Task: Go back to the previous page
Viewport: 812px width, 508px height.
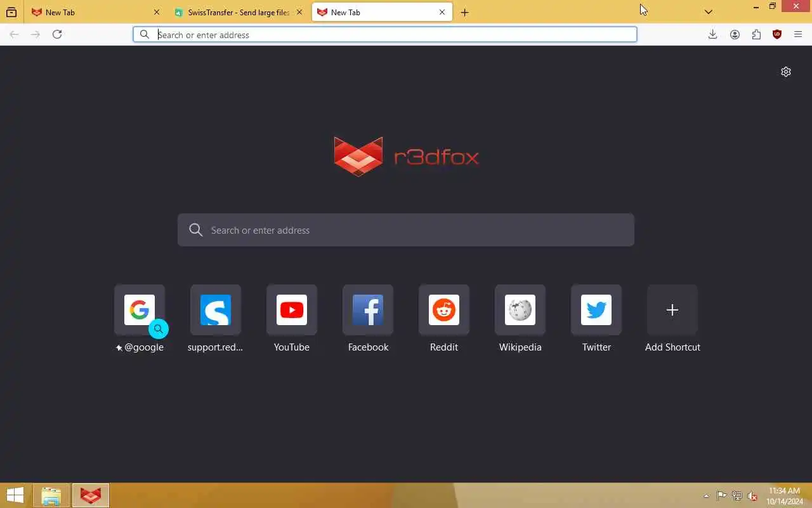Action: point(14,34)
